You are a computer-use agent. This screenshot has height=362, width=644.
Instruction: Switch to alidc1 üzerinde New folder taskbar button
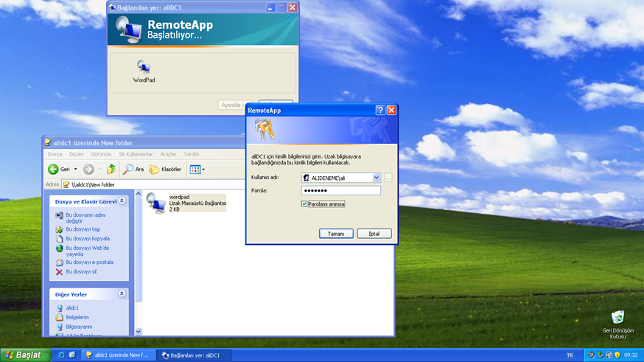(x=119, y=355)
